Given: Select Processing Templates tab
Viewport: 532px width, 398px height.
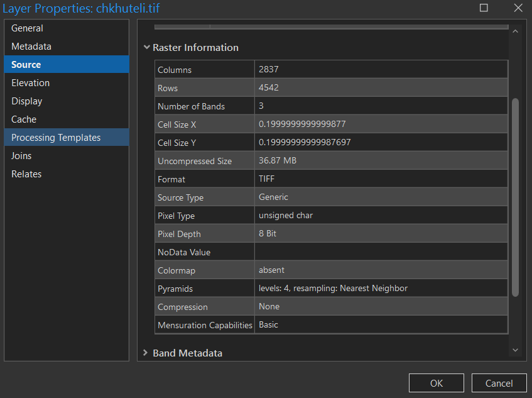Looking at the screenshot, I should pyautogui.click(x=56, y=138).
